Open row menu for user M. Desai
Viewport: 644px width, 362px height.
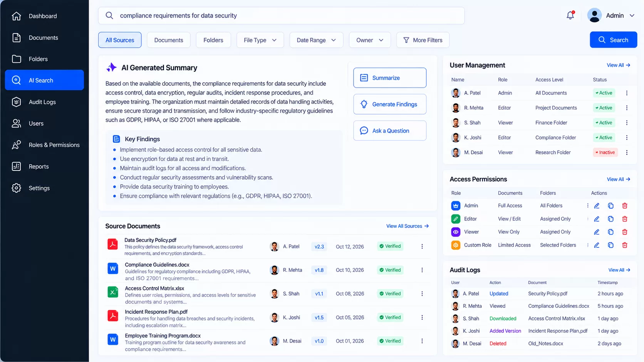[x=627, y=152]
